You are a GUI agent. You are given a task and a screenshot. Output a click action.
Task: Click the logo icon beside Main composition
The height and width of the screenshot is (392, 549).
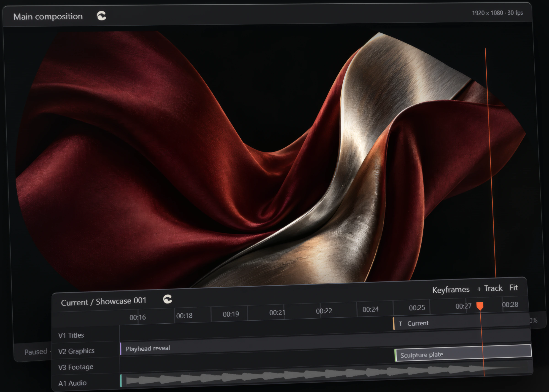pos(101,16)
